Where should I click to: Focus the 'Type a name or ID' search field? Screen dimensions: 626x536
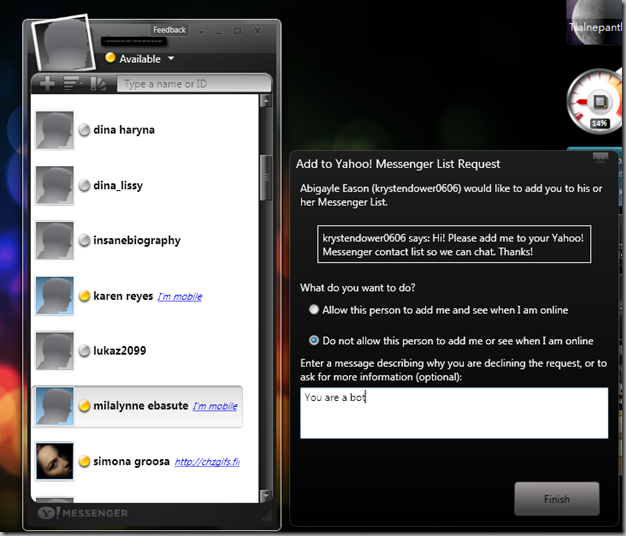tap(193, 84)
